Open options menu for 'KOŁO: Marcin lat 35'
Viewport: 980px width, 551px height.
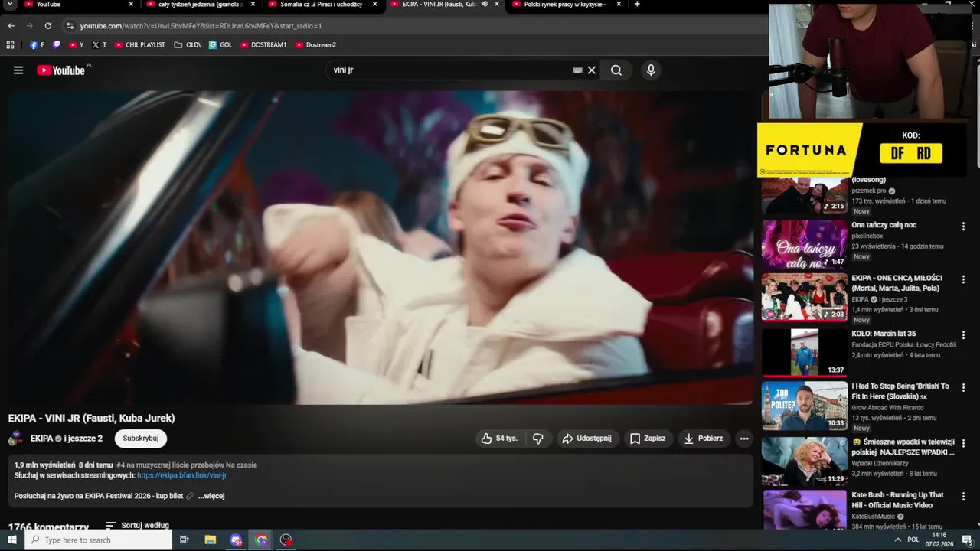pos(963,335)
